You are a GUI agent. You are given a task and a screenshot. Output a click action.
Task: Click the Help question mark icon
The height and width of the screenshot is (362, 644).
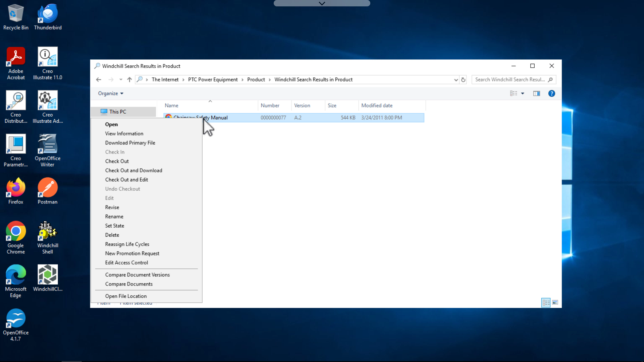[x=551, y=93]
